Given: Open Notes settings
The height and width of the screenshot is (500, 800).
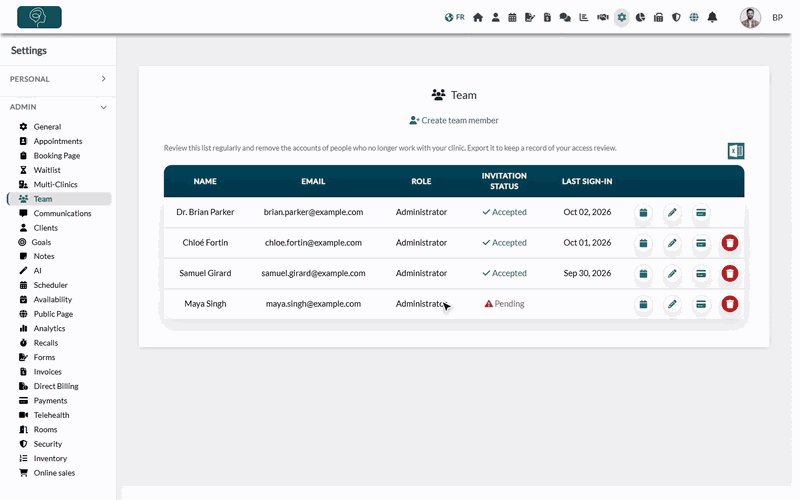Looking at the screenshot, I should pos(44,256).
